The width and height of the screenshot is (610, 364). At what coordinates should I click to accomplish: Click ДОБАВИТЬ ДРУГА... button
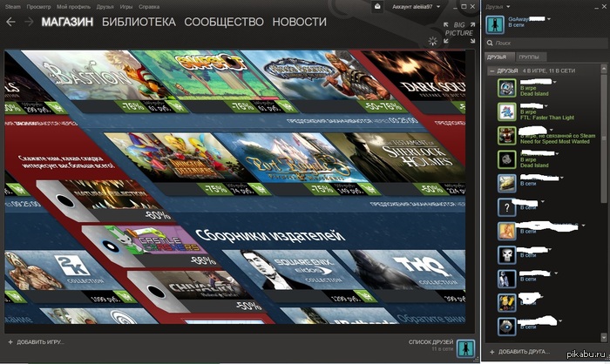tap(520, 352)
